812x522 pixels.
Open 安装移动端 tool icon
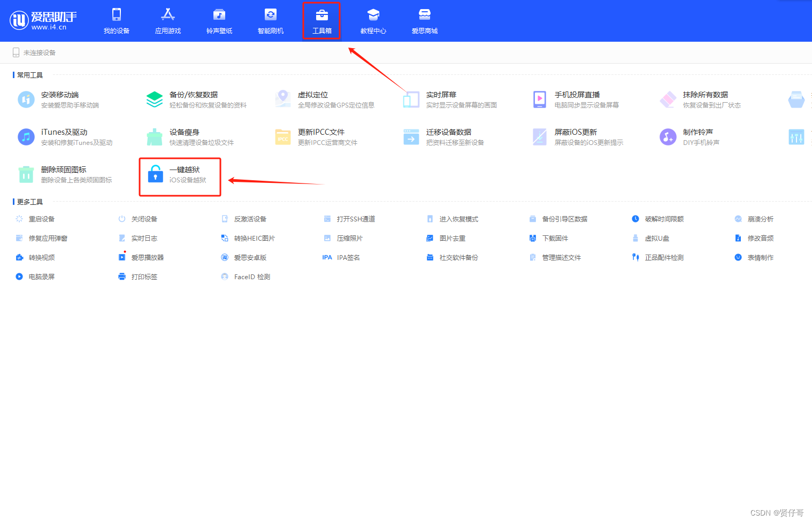click(x=26, y=99)
